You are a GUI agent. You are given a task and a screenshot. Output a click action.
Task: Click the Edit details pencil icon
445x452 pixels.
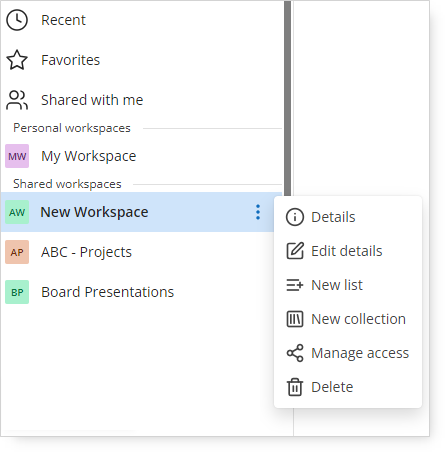tap(295, 251)
